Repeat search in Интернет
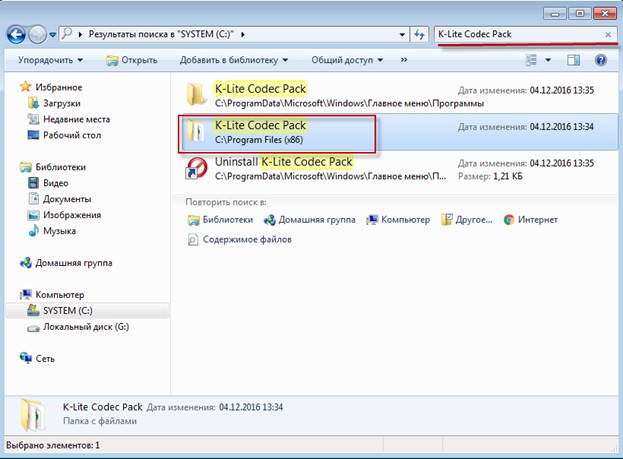The image size is (623, 459). pyautogui.click(x=530, y=220)
